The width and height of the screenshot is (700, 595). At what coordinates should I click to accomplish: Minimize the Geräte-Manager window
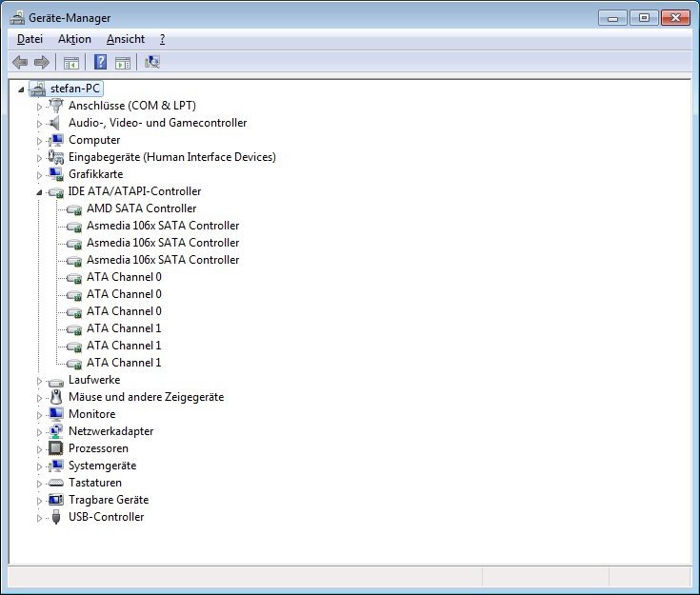click(613, 18)
